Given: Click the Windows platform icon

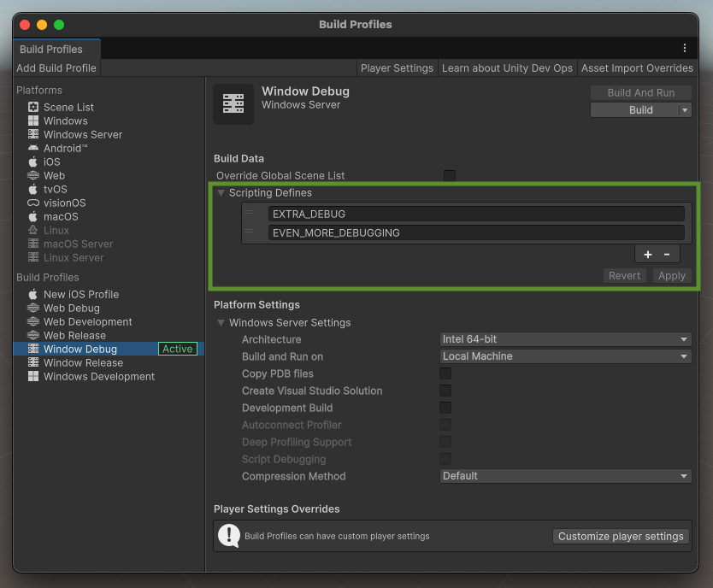Looking at the screenshot, I should [x=33, y=121].
